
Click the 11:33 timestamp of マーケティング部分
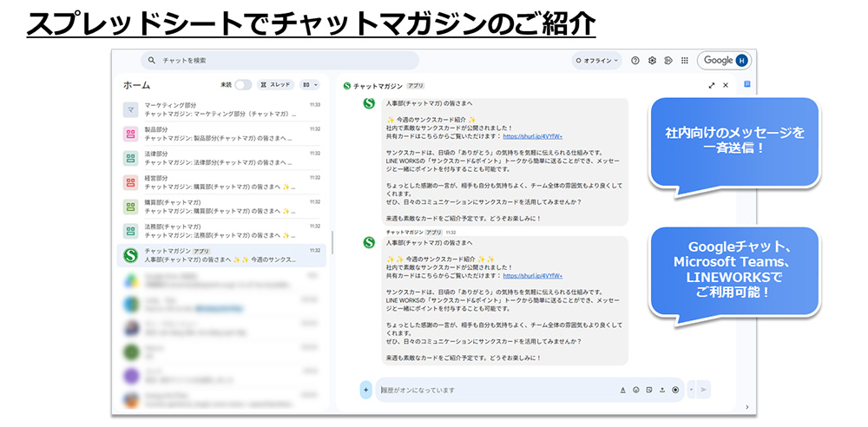[x=315, y=104]
